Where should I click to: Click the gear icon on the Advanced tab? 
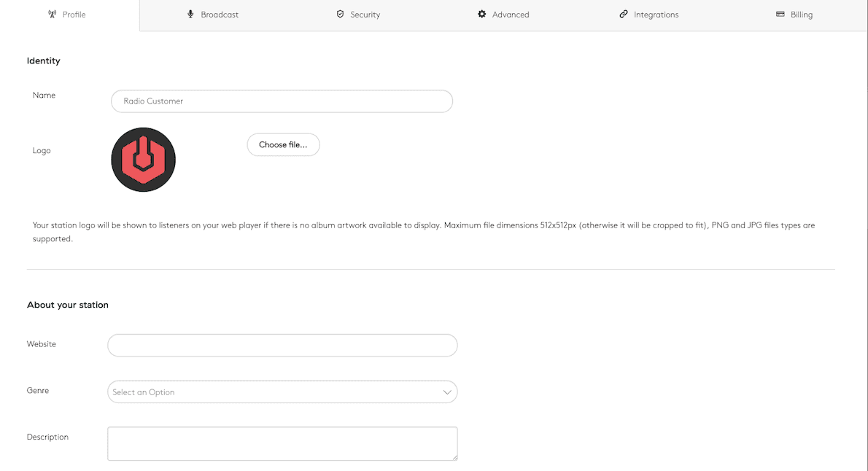point(481,15)
